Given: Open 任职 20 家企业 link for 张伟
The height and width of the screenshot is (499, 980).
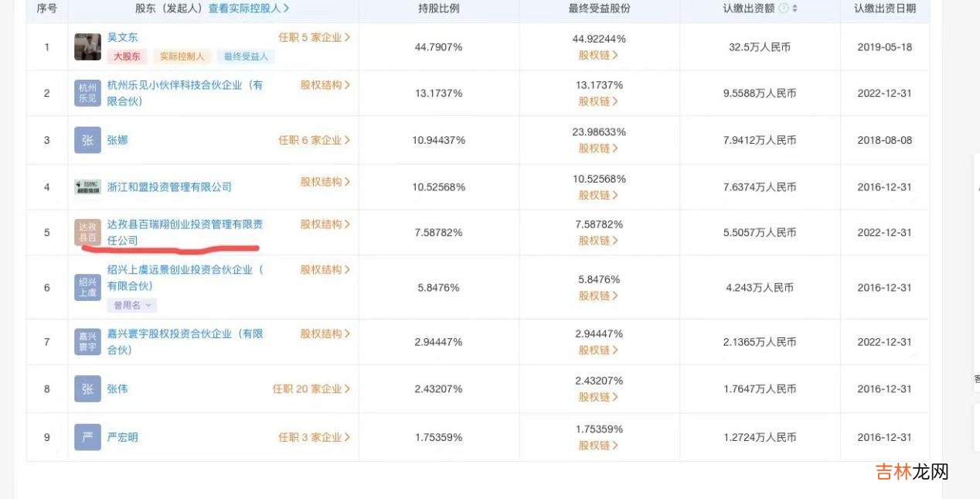Looking at the screenshot, I should pyautogui.click(x=311, y=389).
